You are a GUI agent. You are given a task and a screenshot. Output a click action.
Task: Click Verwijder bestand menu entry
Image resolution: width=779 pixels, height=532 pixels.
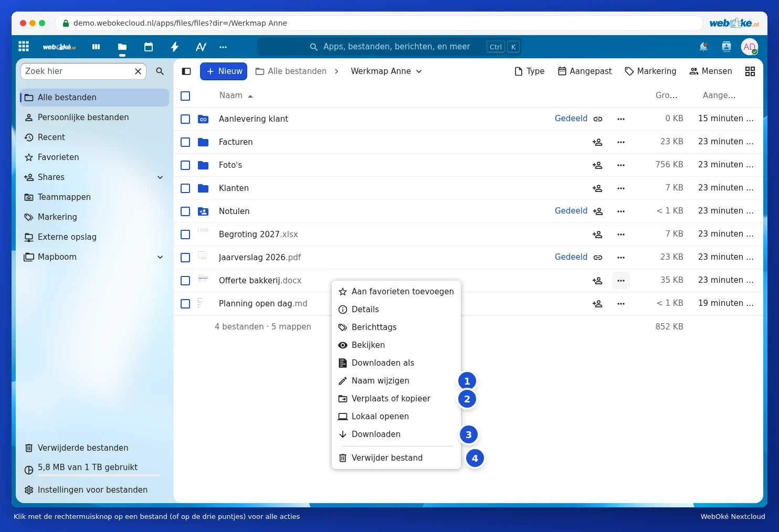396,458
